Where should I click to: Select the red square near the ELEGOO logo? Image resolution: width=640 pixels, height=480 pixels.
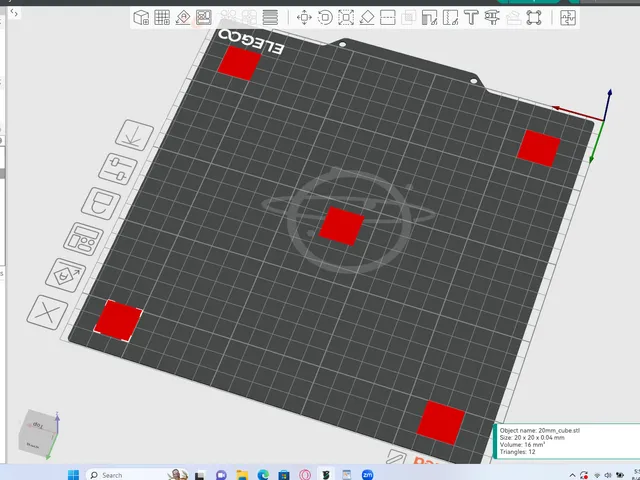click(239, 63)
